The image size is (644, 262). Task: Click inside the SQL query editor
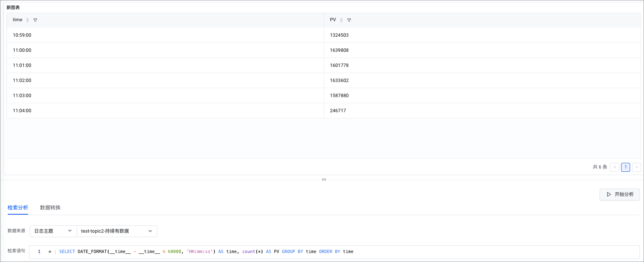click(334, 252)
